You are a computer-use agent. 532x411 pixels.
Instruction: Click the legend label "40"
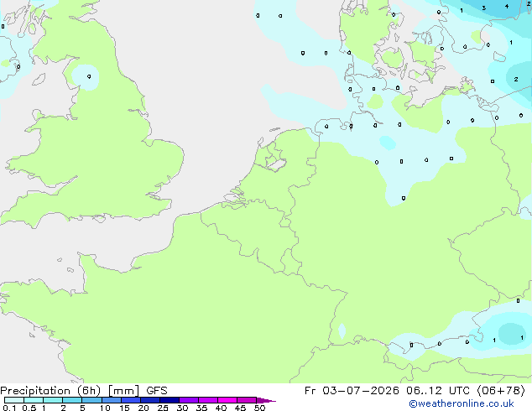pos(221,408)
